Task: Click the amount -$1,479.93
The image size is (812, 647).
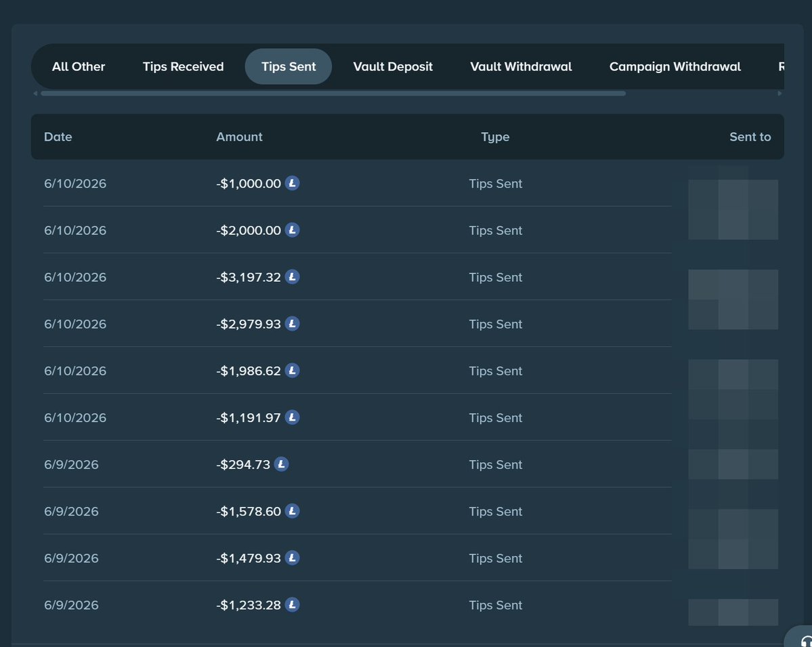Action: [249, 558]
